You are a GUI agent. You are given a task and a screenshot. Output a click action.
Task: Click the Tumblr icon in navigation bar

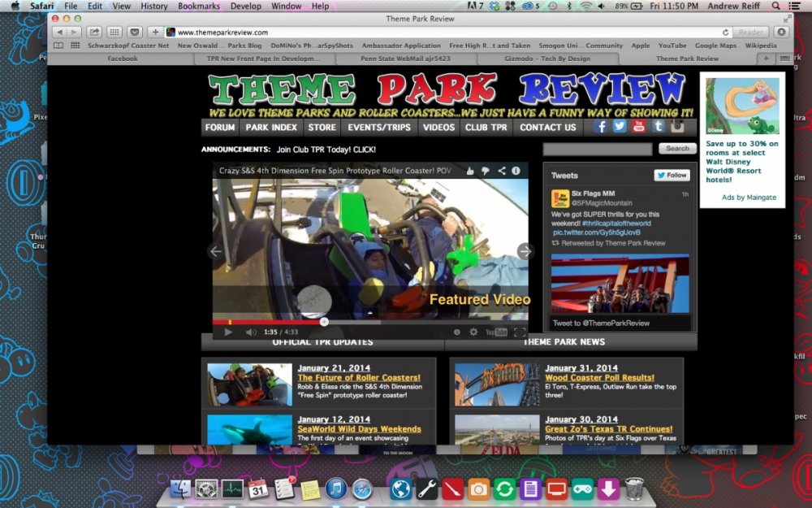[x=658, y=126]
